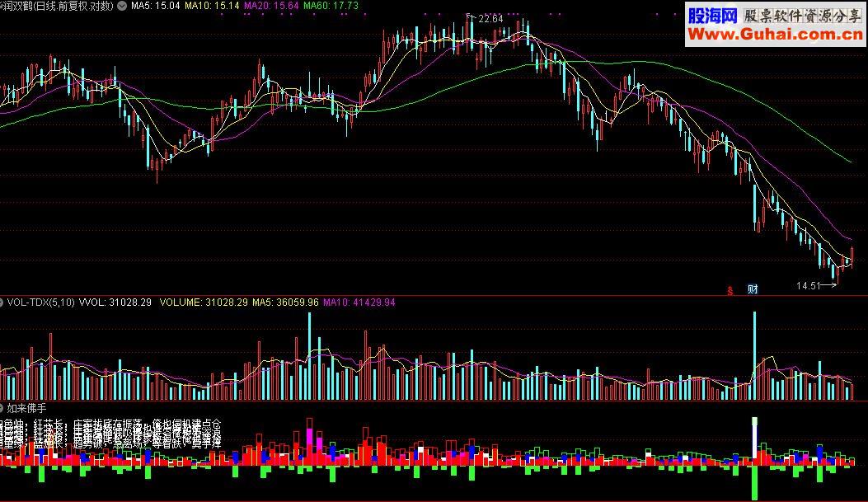
Task: Click the MA20: 15.64 indicator label
Action: (271, 6)
